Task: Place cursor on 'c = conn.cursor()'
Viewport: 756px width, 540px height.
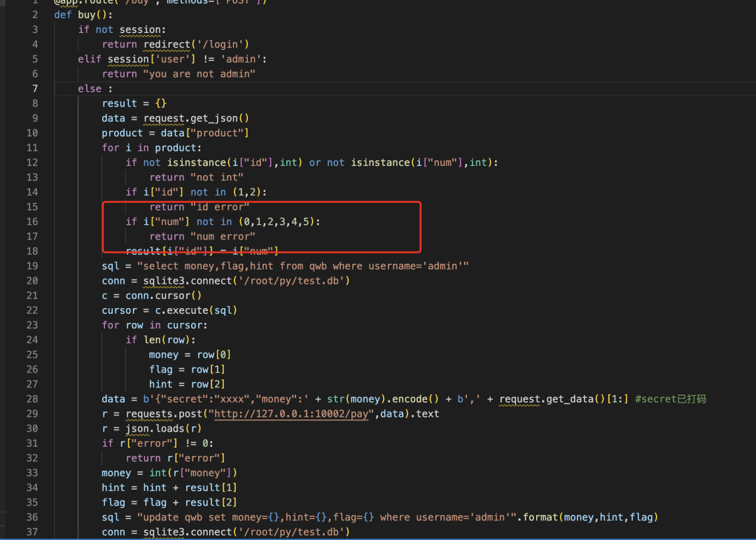Action: click(152, 296)
